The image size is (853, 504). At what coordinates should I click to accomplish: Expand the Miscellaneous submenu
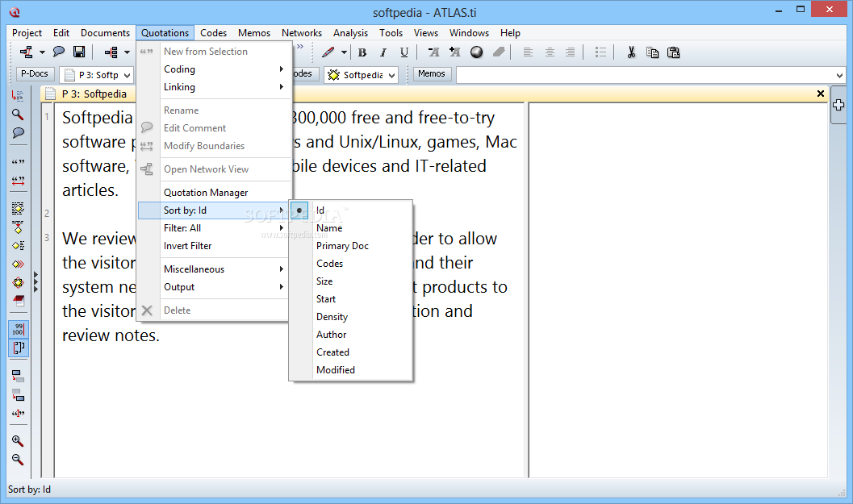point(213,269)
